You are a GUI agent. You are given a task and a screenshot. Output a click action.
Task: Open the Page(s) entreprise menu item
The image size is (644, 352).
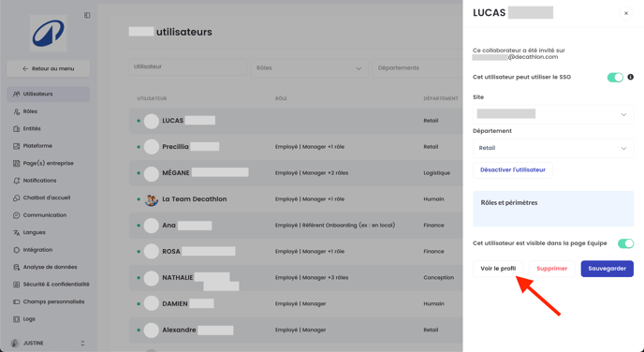49,163
